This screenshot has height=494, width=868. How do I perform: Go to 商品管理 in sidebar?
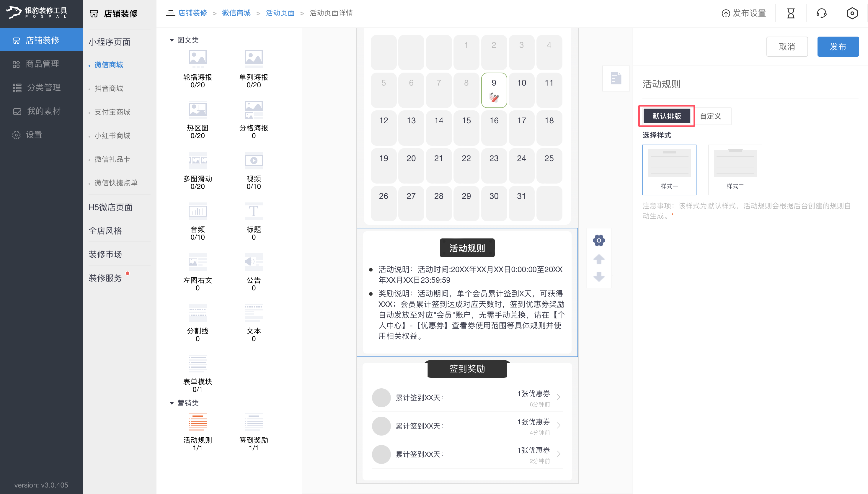42,64
